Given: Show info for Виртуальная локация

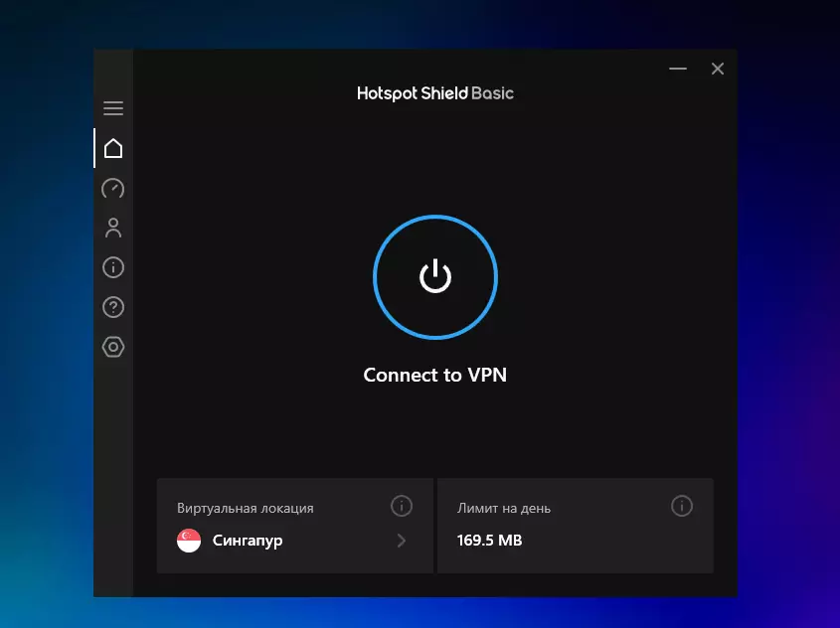Looking at the screenshot, I should pyautogui.click(x=402, y=506).
